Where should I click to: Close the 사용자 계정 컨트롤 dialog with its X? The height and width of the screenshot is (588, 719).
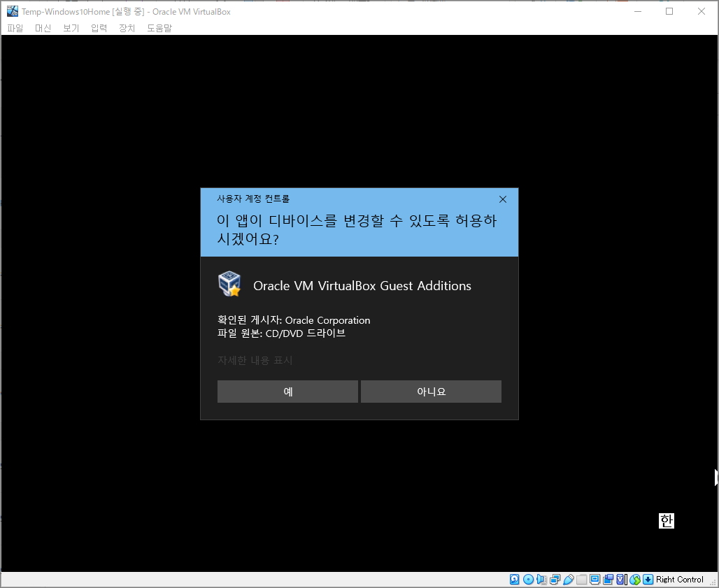click(503, 199)
